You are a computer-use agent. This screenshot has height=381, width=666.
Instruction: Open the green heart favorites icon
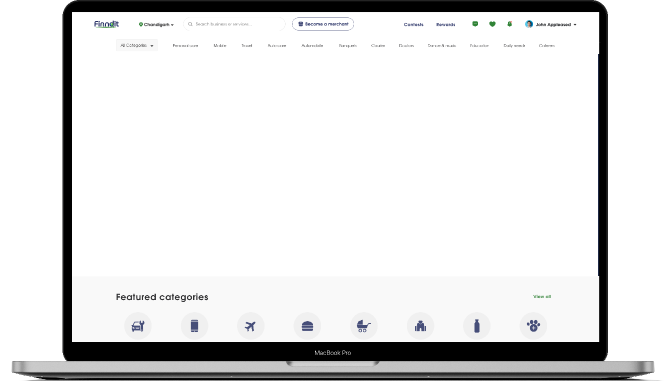tap(492, 24)
